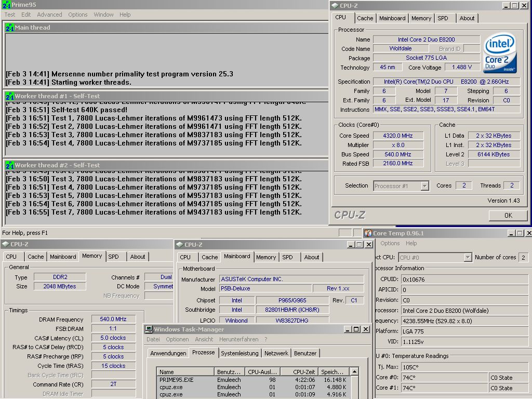Click the Main thread window icon
532x399 pixels.
pos(9,28)
